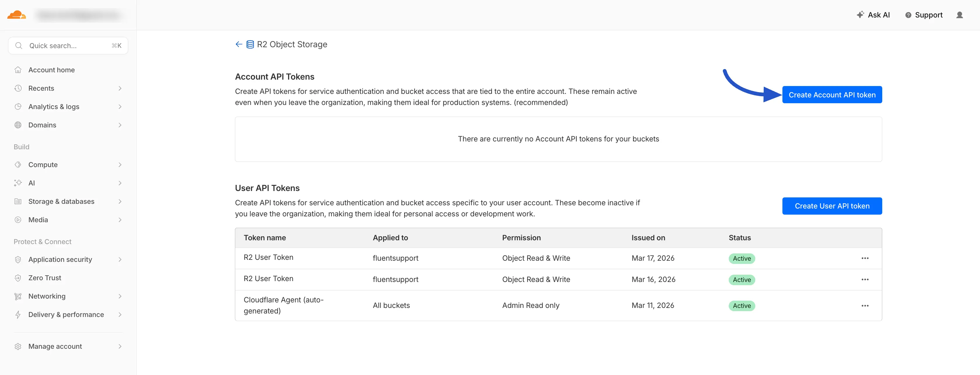Viewport: 980px width, 375px height.
Task: Click the Zero Trust icon in sidebar
Action: [x=18, y=277]
